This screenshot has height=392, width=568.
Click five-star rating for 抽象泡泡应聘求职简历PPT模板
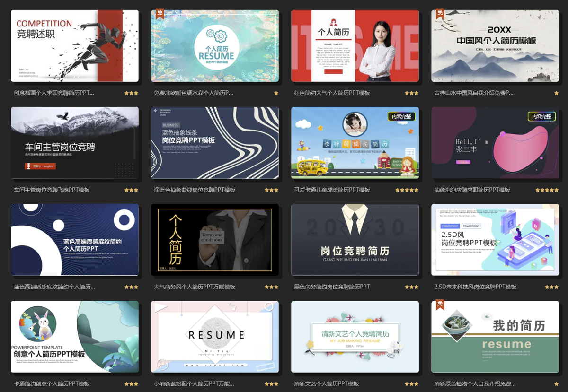click(547, 190)
